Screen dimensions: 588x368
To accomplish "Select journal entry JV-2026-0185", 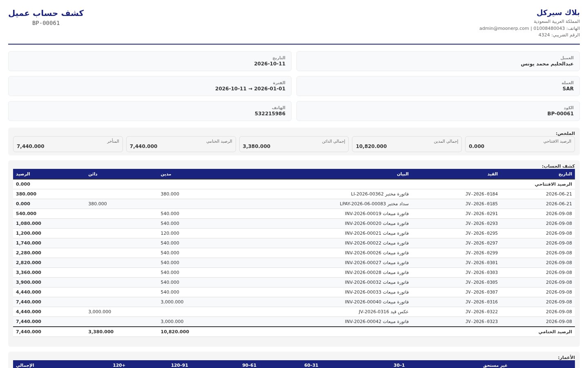I will [x=481, y=204].
